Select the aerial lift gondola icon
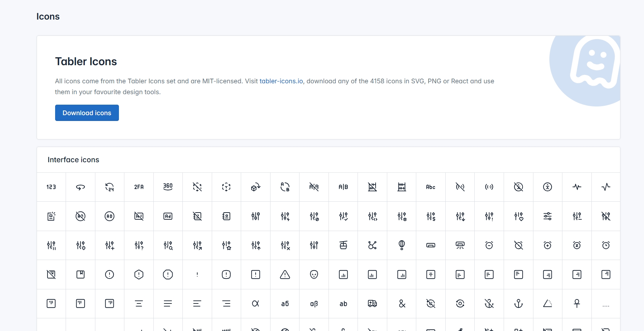The width and height of the screenshot is (644, 331). pyautogui.click(x=343, y=245)
